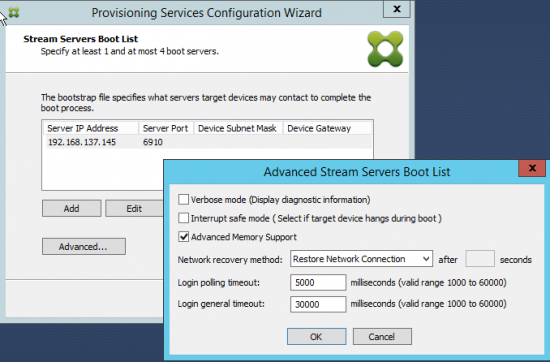Click the Login polling timeout field
This screenshot has height=362, width=550.
pos(318,282)
